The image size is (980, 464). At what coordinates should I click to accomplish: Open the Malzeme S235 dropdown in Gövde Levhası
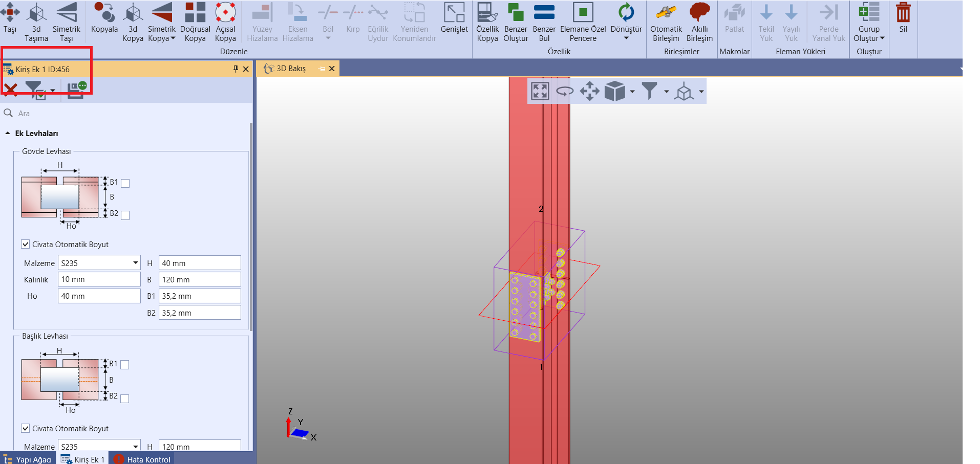coord(135,263)
